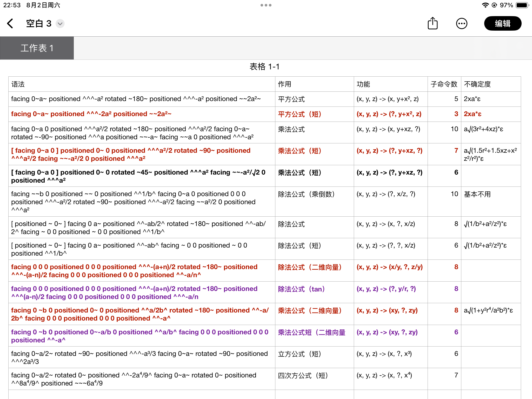Select the 子命令数 column header cell
The width and height of the screenshot is (532, 399).
click(444, 84)
